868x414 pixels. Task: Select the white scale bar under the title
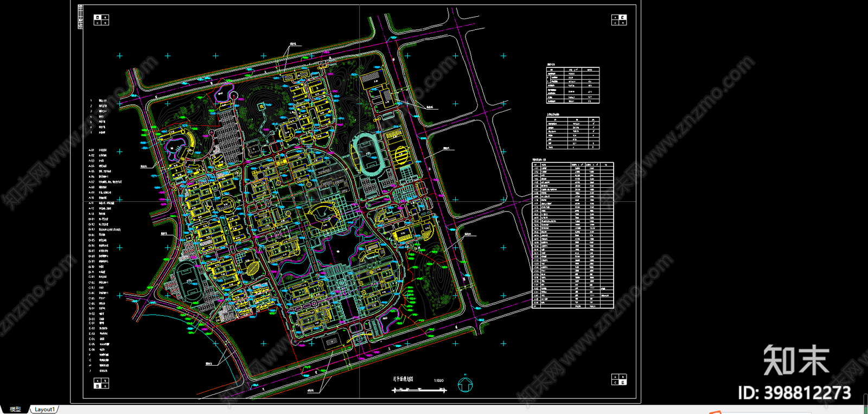tap(419, 390)
